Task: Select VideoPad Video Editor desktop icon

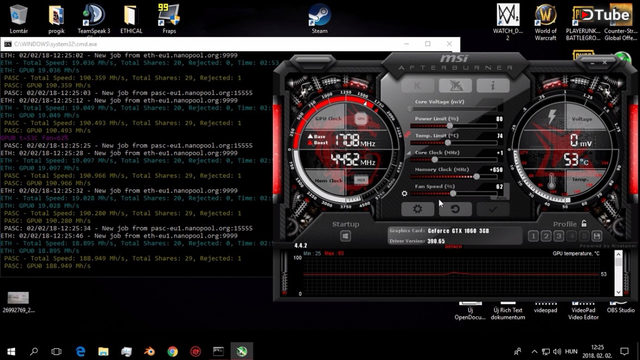Action: pyautogui.click(x=583, y=310)
